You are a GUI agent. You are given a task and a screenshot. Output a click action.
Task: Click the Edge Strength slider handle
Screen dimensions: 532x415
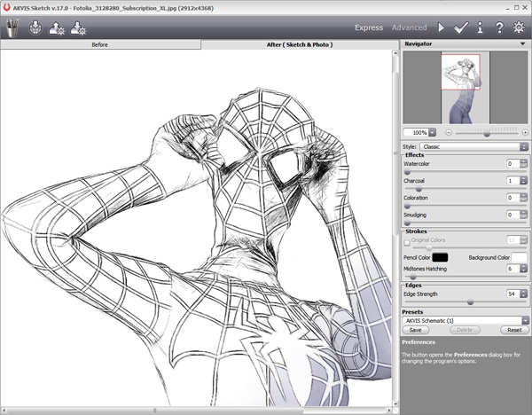point(470,301)
